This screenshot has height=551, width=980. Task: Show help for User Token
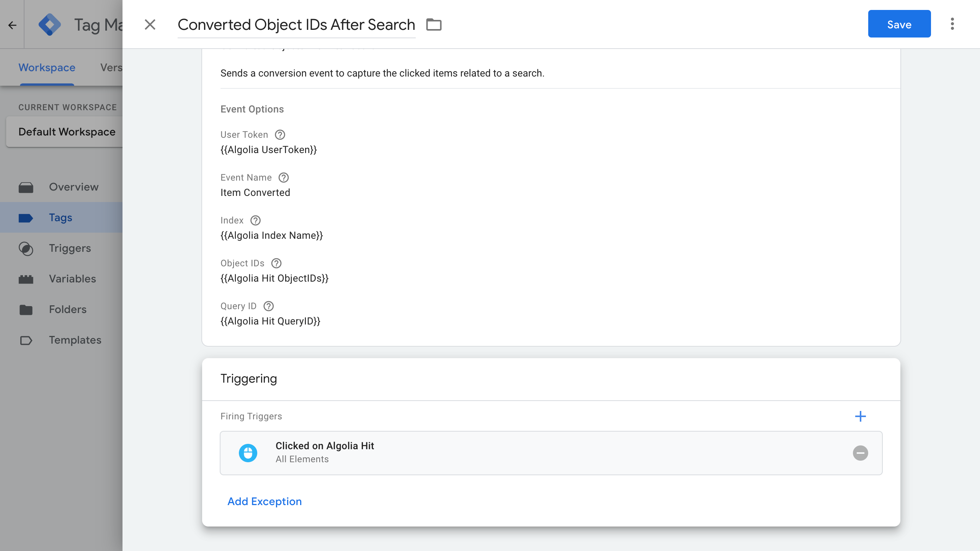click(x=280, y=135)
